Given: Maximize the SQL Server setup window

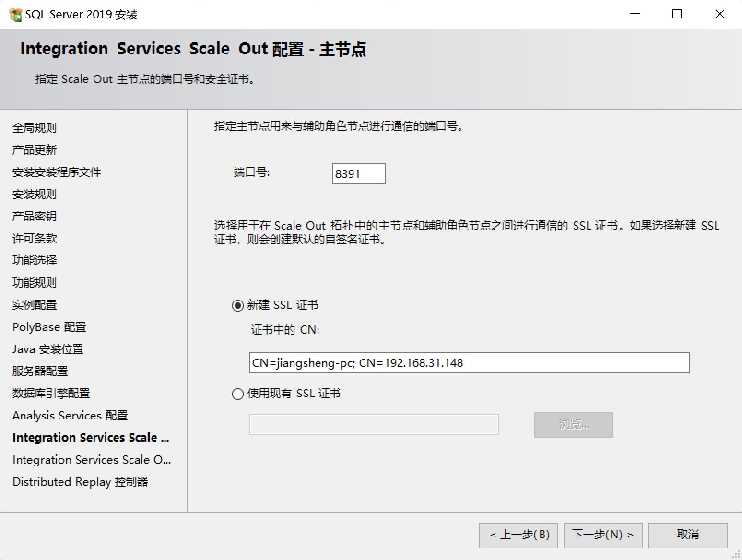Looking at the screenshot, I should 677,14.
